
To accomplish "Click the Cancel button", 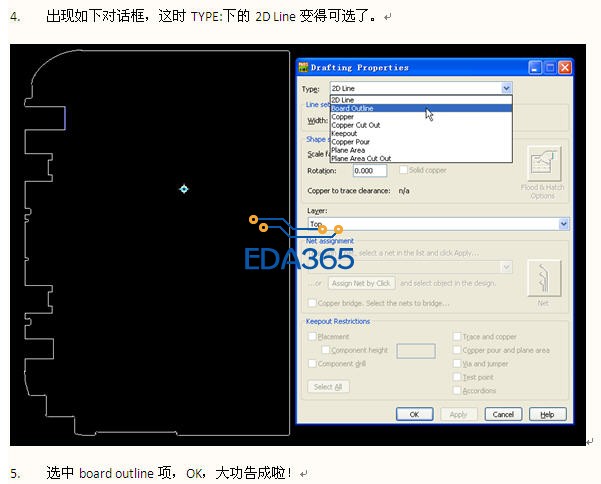I will click(503, 414).
